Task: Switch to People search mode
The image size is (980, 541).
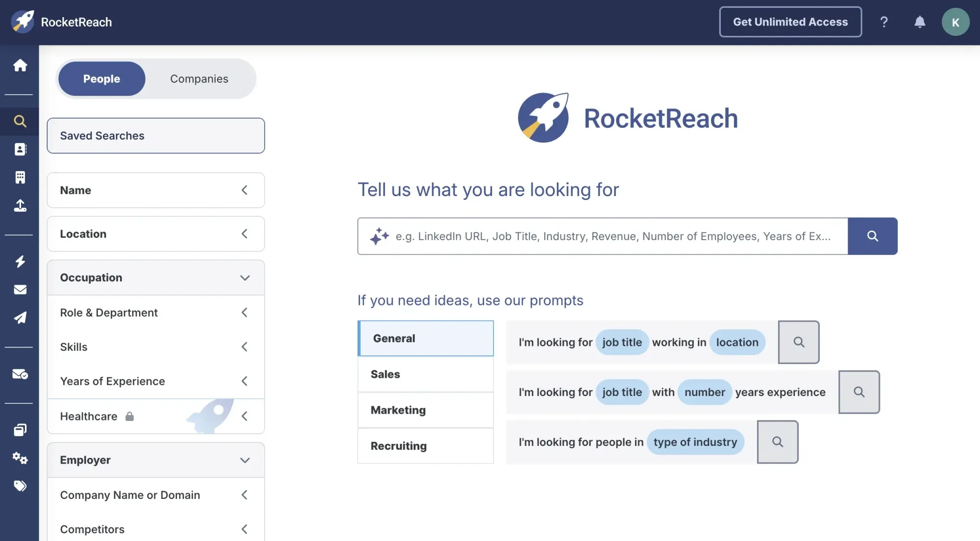Action: point(101,79)
